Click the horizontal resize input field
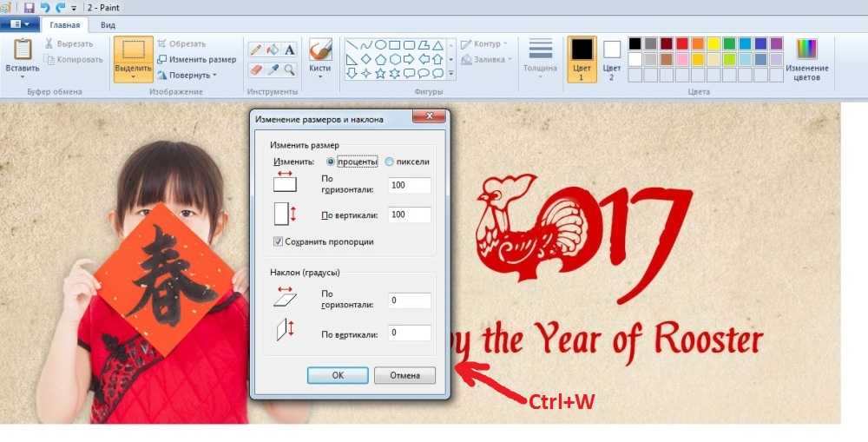 410,186
